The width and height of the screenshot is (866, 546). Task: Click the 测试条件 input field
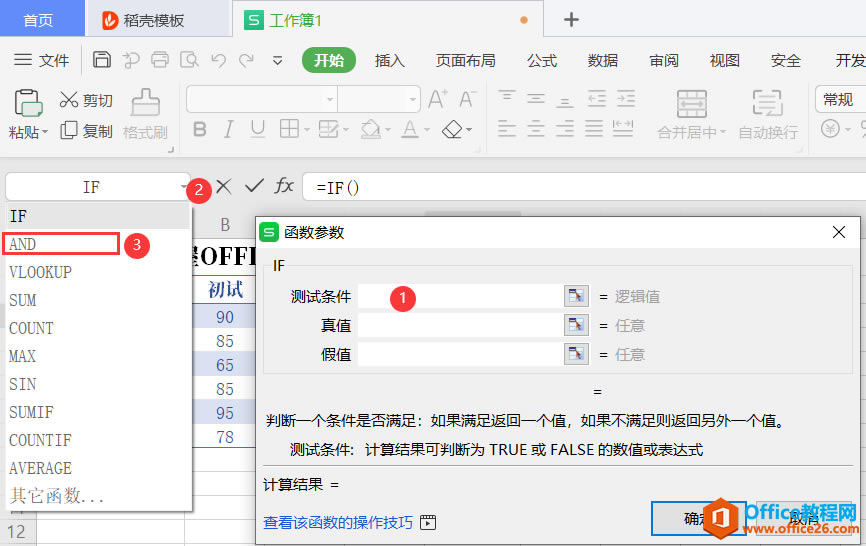(x=461, y=296)
